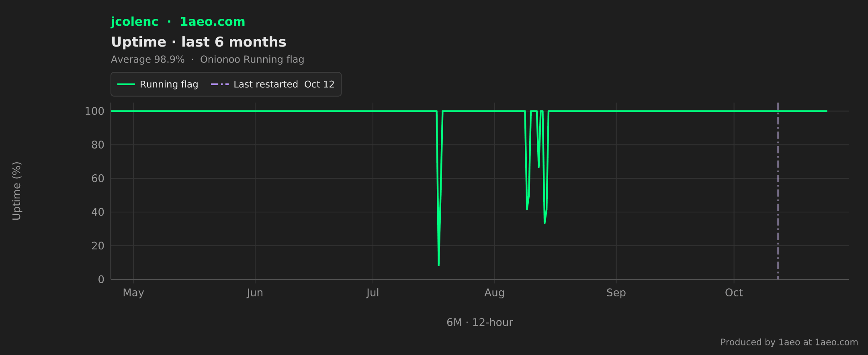Viewport: 868px width, 355px height.
Task: Click the '20' y-axis tick label
Action: click(98, 246)
